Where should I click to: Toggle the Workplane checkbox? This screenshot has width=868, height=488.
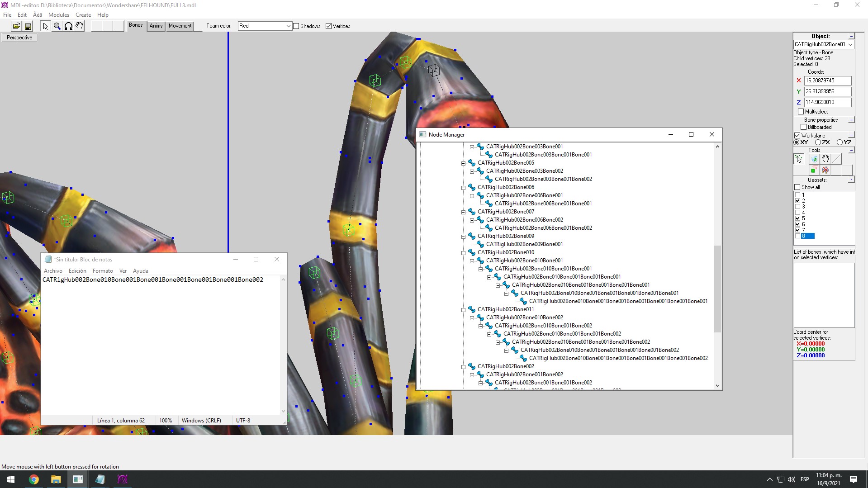point(797,136)
